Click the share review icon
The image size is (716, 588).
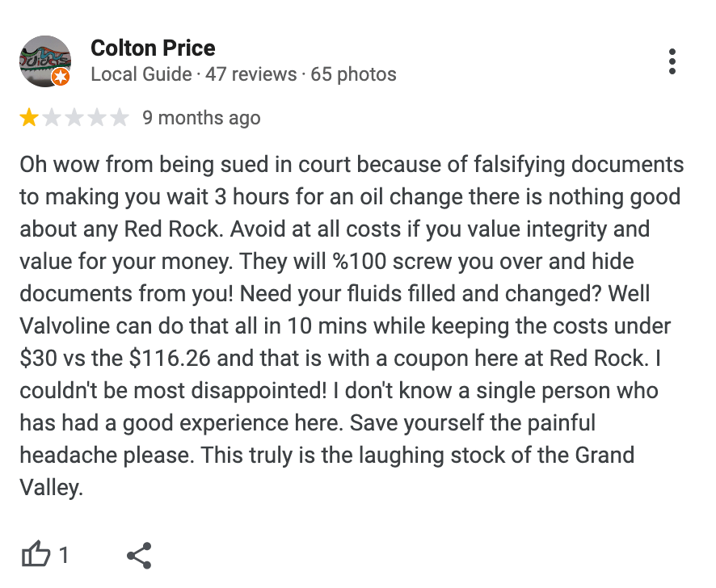click(139, 555)
